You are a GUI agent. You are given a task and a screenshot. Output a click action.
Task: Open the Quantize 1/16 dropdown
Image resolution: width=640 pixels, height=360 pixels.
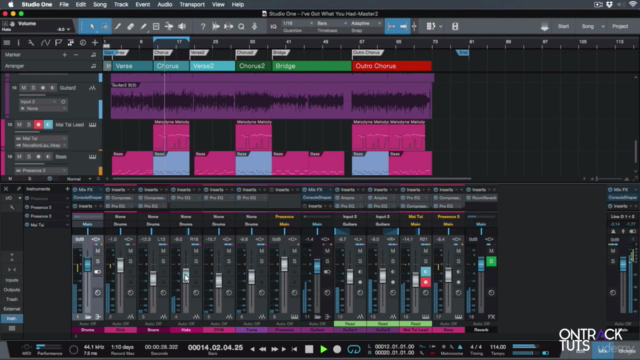(x=298, y=23)
